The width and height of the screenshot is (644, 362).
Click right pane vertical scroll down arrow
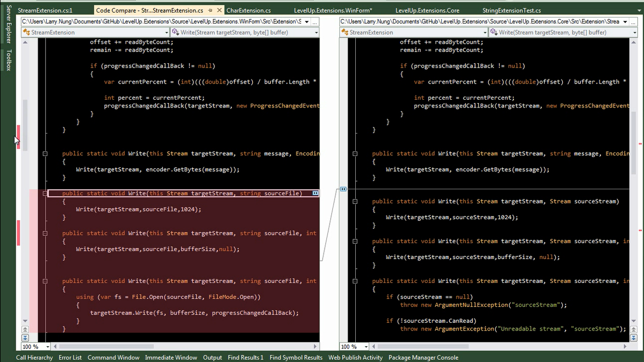click(634, 321)
